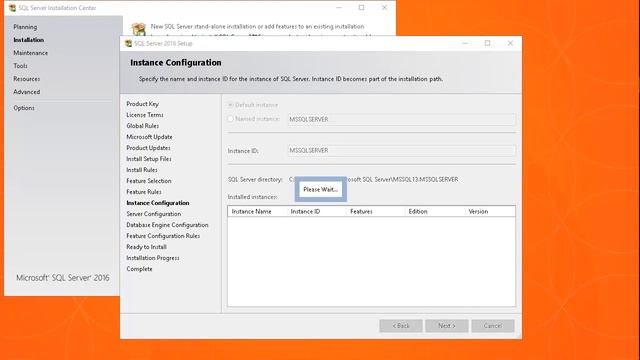Click the SQL Server Installation Center title icon
Screen dimensions: 640x360
pos(12,8)
